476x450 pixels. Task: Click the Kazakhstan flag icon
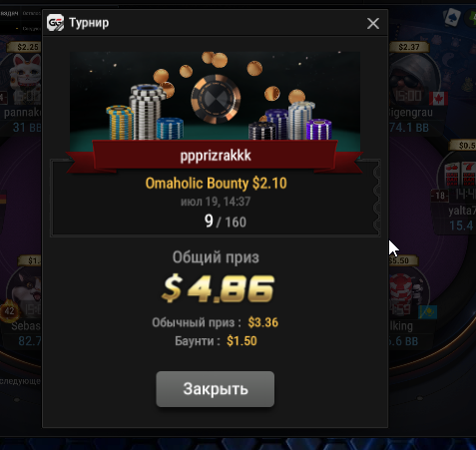point(428,312)
